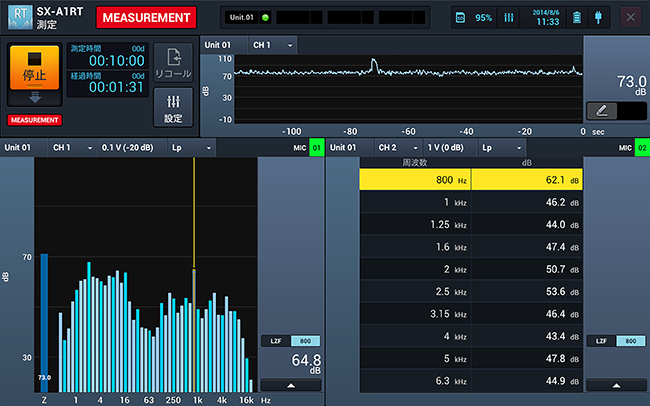
Task: Expand left panel using up-arrow button
Action: point(291,385)
